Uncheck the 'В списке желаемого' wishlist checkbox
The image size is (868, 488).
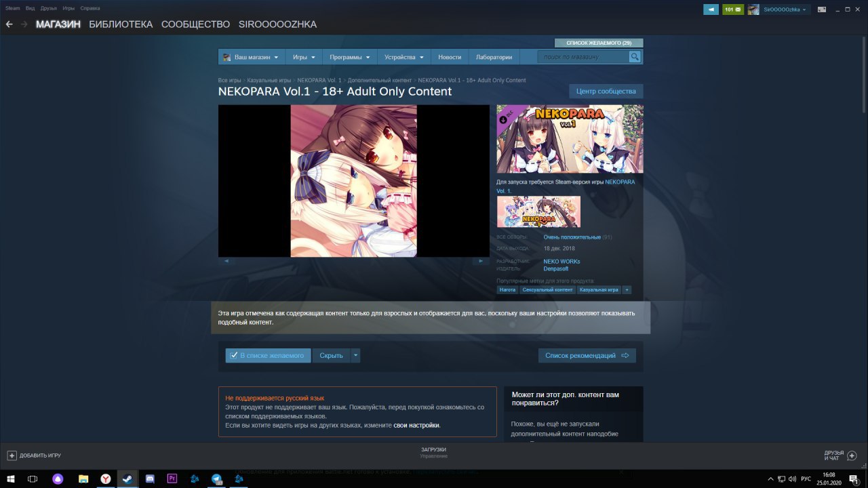click(x=234, y=355)
